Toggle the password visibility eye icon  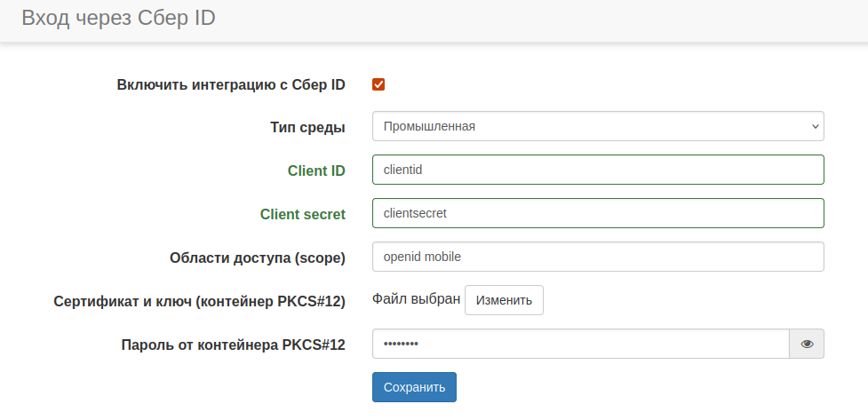[807, 344]
